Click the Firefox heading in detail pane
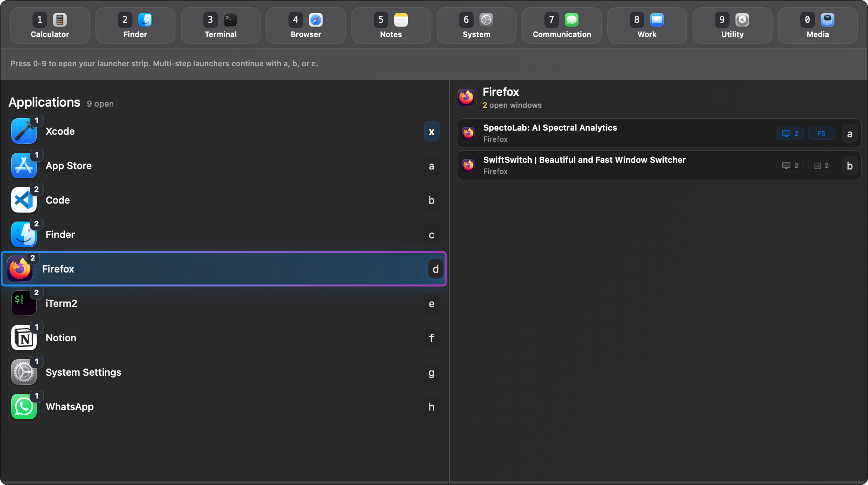The image size is (868, 485). pyautogui.click(x=501, y=92)
